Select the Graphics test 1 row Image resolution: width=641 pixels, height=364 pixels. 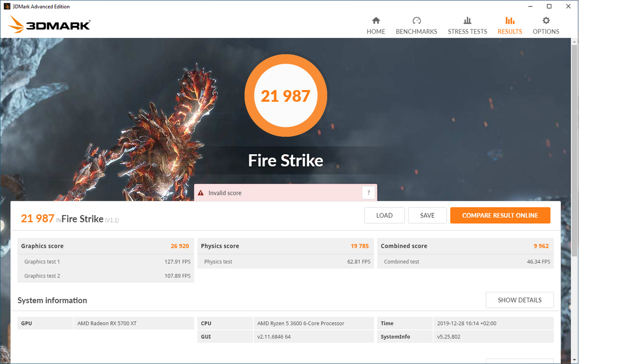coord(106,261)
